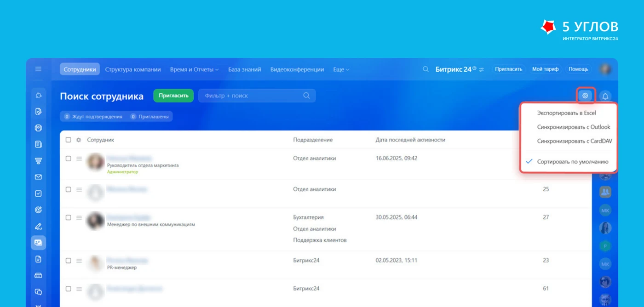The width and height of the screenshot is (644, 307).
Task: Open the document-with-pencil icon in sidebar
Action: pyautogui.click(x=38, y=111)
